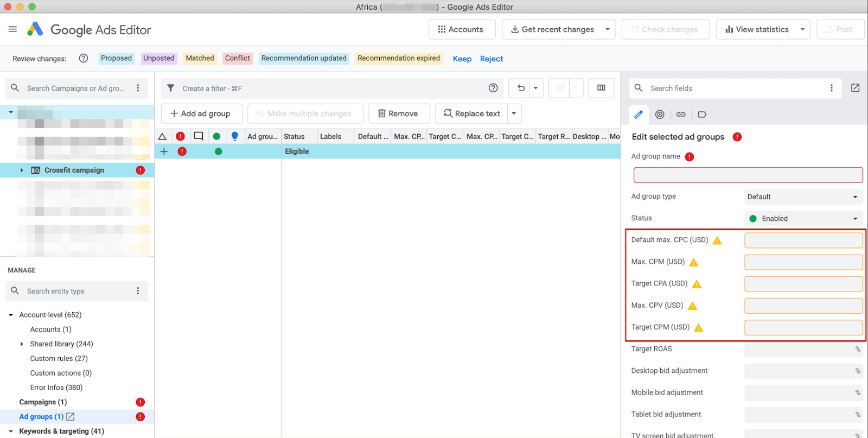The height and width of the screenshot is (438, 868).
Task: Toggle Recommendation updated filter
Action: pyautogui.click(x=304, y=58)
